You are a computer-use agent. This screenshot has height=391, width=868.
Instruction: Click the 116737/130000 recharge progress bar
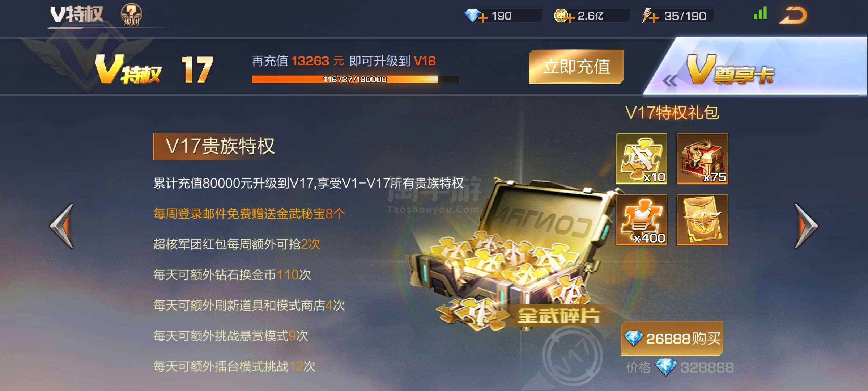click(355, 79)
